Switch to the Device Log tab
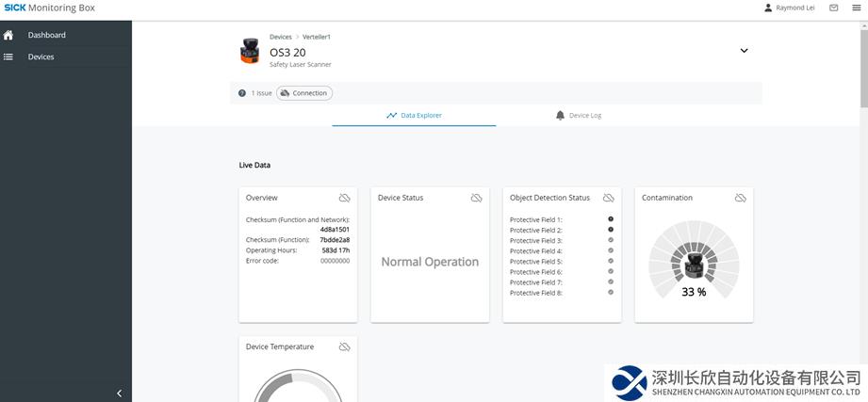Image resolution: width=868 pixels, height=402 pixels. coord(578,116)
